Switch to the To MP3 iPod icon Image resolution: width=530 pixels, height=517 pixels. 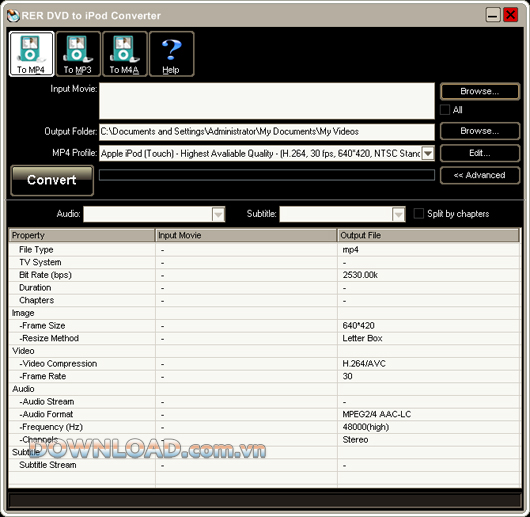coord(78,54)
